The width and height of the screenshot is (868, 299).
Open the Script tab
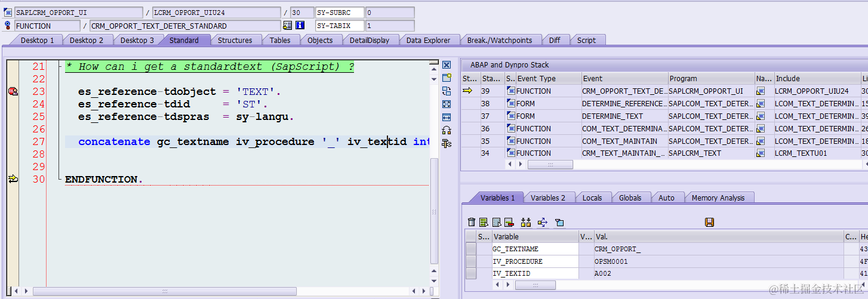tap(586, 40)
